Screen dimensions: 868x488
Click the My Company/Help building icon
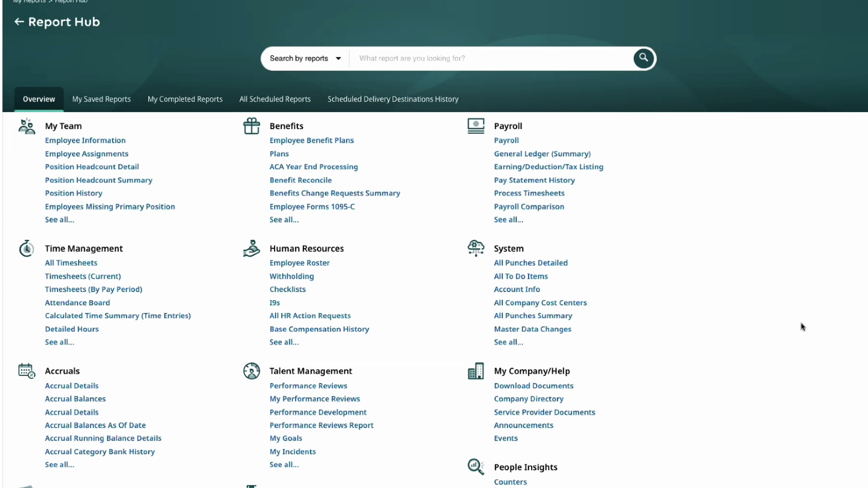[476, 371]
